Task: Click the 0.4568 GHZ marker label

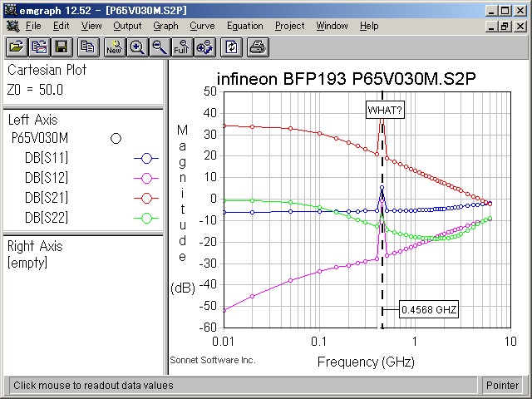Action: [429, 309]
